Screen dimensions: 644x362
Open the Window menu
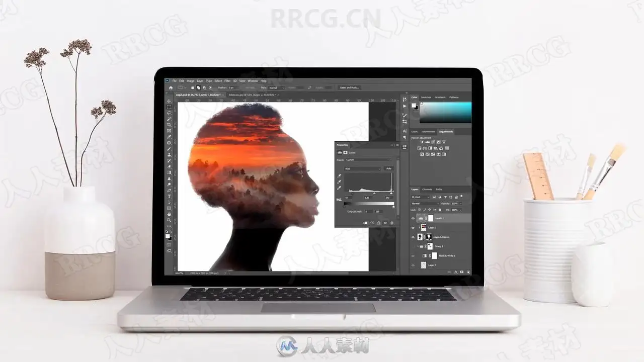point(253,81)
